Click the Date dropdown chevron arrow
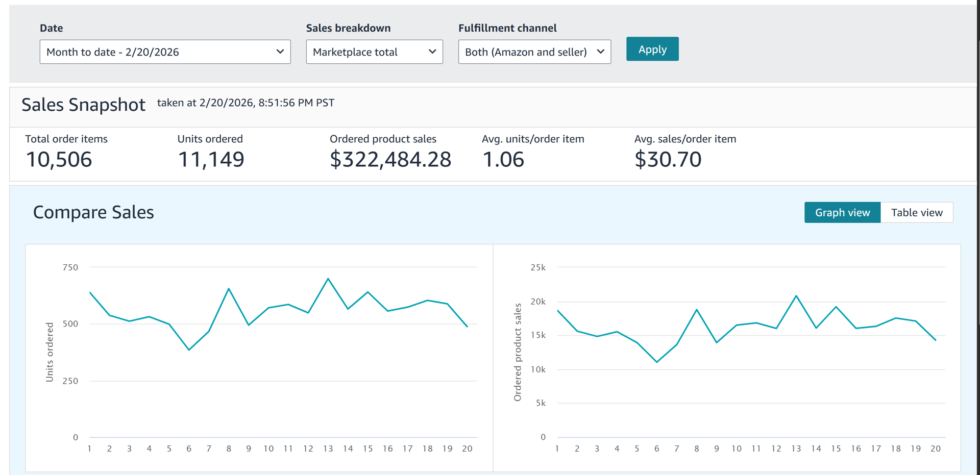 click(x=280, y=52)
